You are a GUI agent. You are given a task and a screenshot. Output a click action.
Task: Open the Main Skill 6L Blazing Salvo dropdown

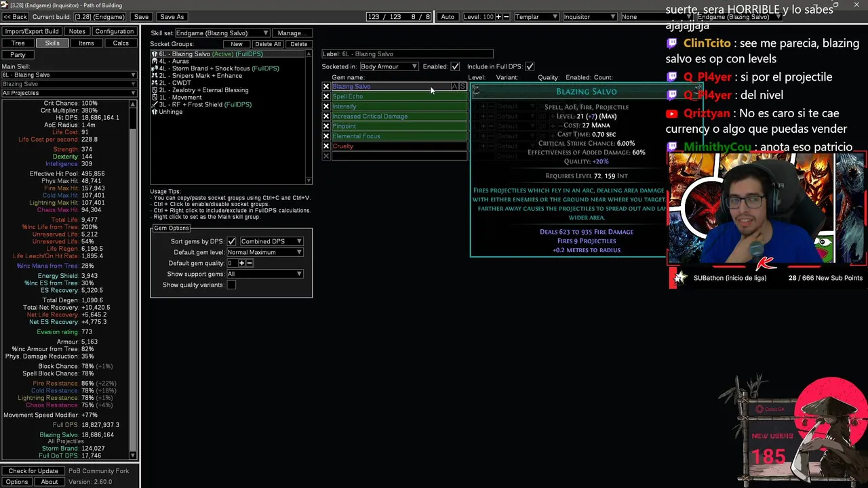68,75
